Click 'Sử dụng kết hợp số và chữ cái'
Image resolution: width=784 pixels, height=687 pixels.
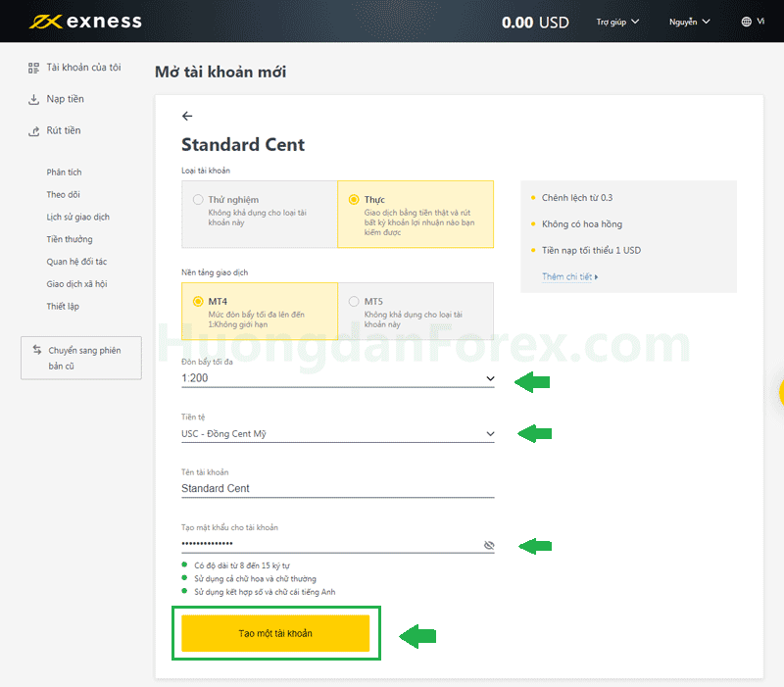pos(265,592)
